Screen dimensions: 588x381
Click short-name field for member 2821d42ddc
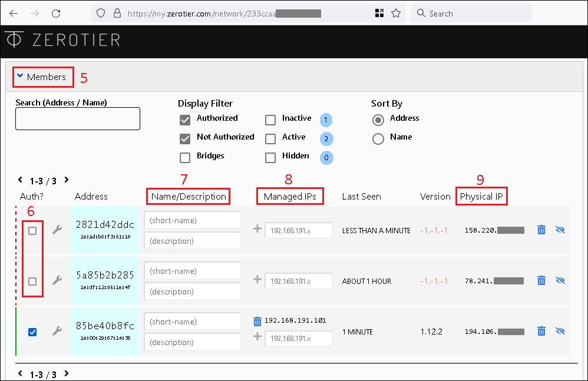click(192, 220)
